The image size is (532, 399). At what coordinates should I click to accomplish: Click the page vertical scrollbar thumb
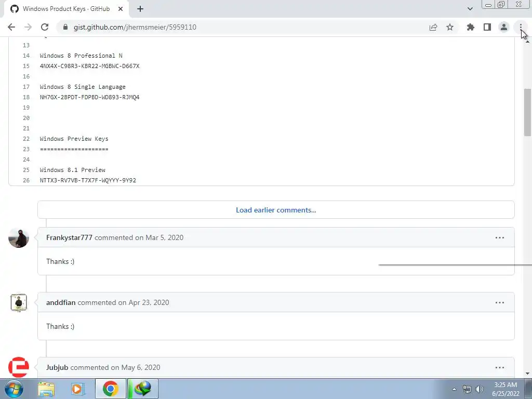tap(527, 112)
